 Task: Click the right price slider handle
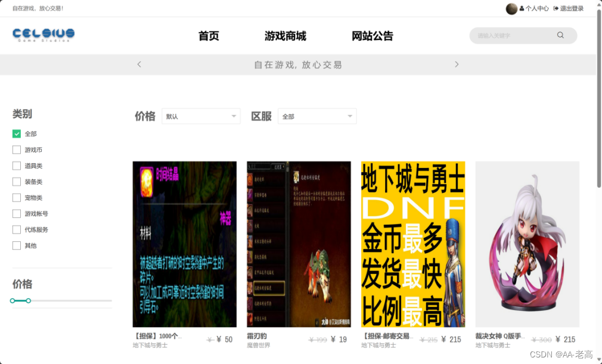tap(29, 301)
